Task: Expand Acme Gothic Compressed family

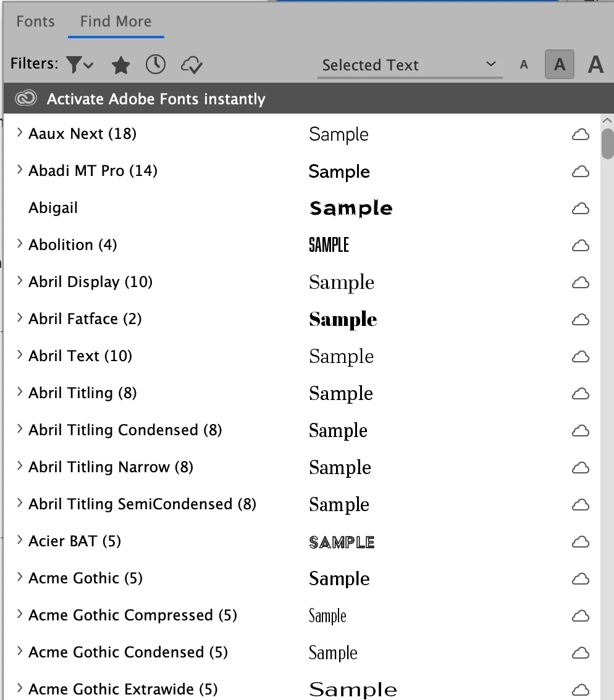Action: click(19, 614)
